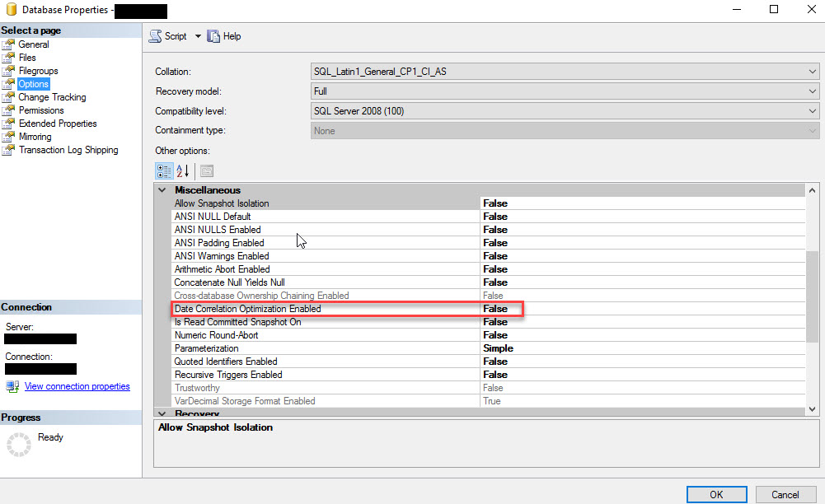825x504 pixels.
Task: Click the ANSI NULLS Enabled False value
Action: point(495,230)
